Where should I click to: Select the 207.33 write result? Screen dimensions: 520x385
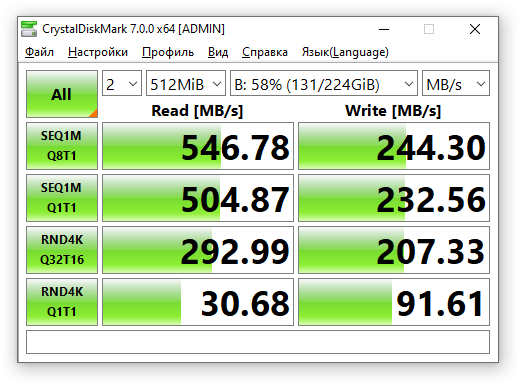394,250
